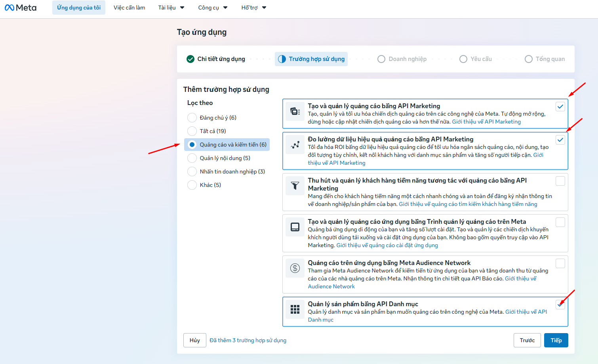Click the Hủy button

(x=195, y=340)
